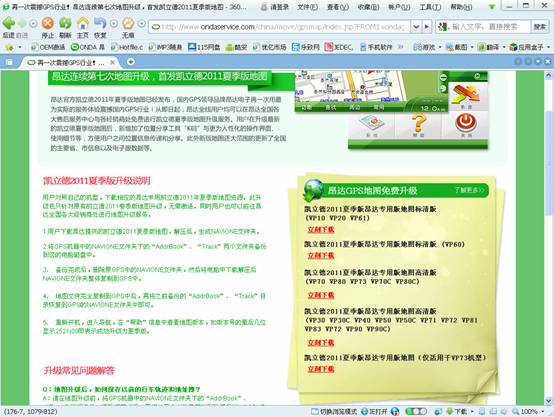Screen dimensions: 554x417
Task: Expand hidden bookmarks with the chevron
Action: pos(401,47)
